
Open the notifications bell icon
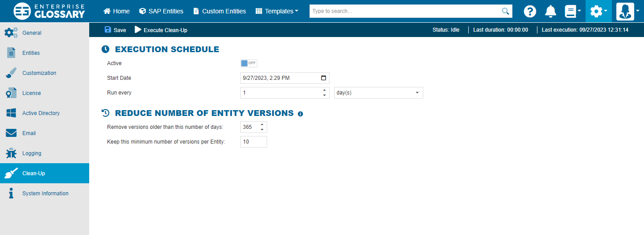pos(551,11)
